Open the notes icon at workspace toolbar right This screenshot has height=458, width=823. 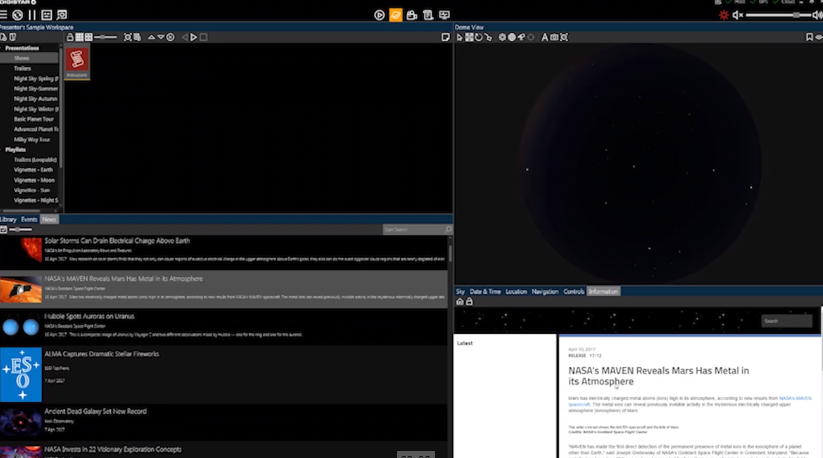(x=446, y=37)
